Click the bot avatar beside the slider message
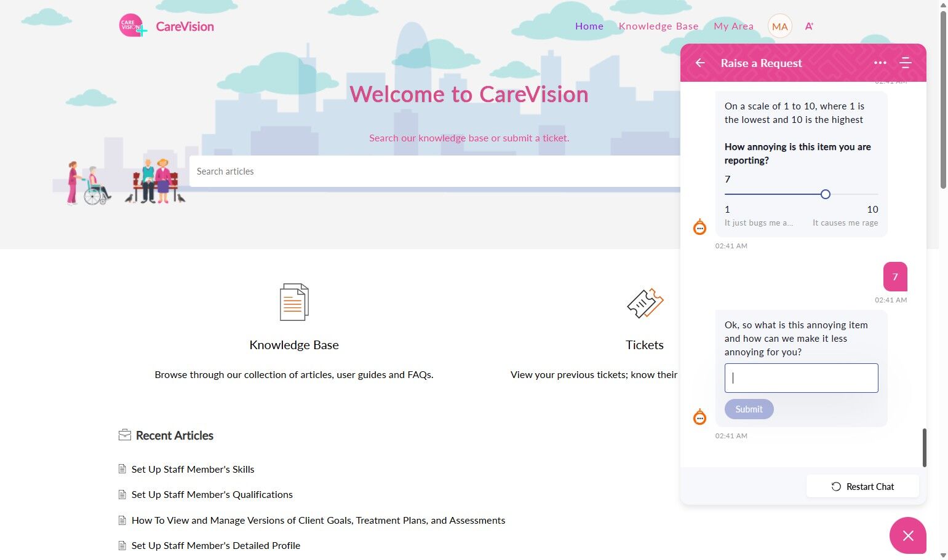Screen dimensions: 948x560 click(700, 227)
